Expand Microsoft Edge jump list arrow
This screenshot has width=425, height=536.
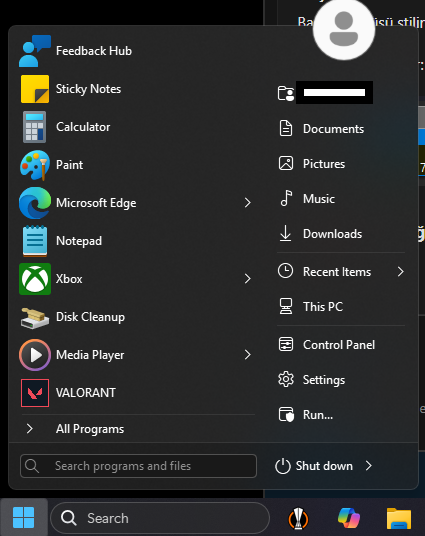tap(248, 203)
